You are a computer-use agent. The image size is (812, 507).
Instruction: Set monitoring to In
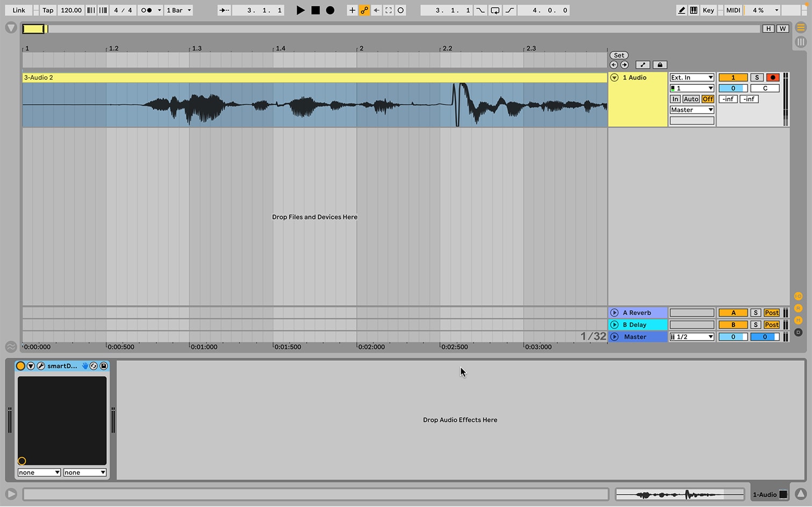tap(675, 99)
